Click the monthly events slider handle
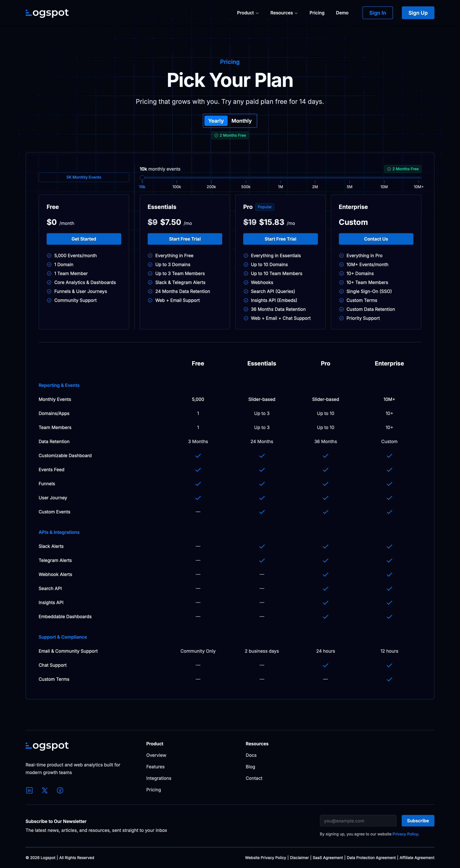The image size is (460, 868). point(142,178)
